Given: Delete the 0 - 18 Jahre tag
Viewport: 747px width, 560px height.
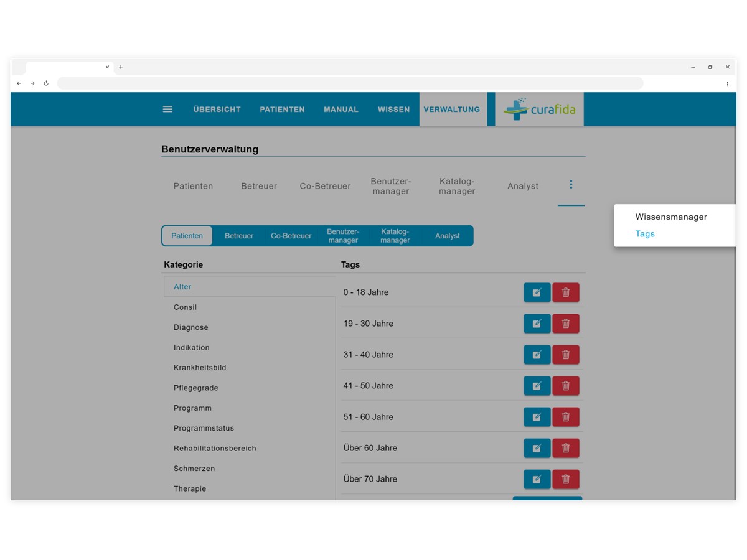Looking at the screenshot, I should (x=566, y=292).
